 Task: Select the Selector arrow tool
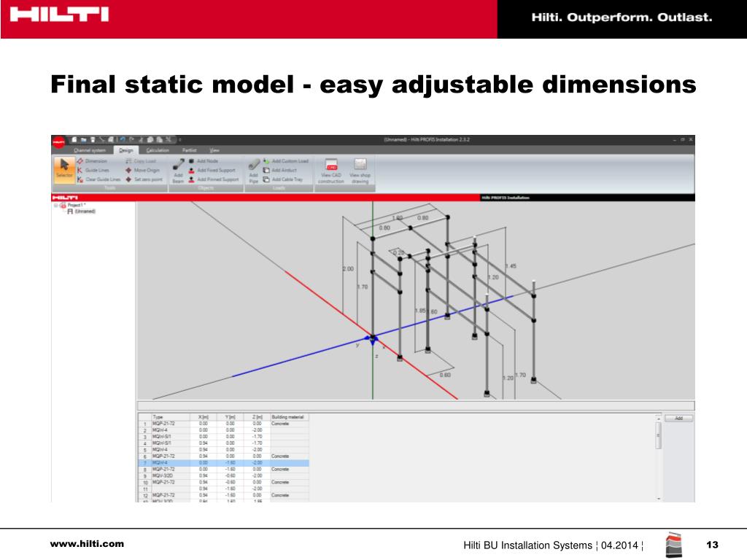pos(64,169)
